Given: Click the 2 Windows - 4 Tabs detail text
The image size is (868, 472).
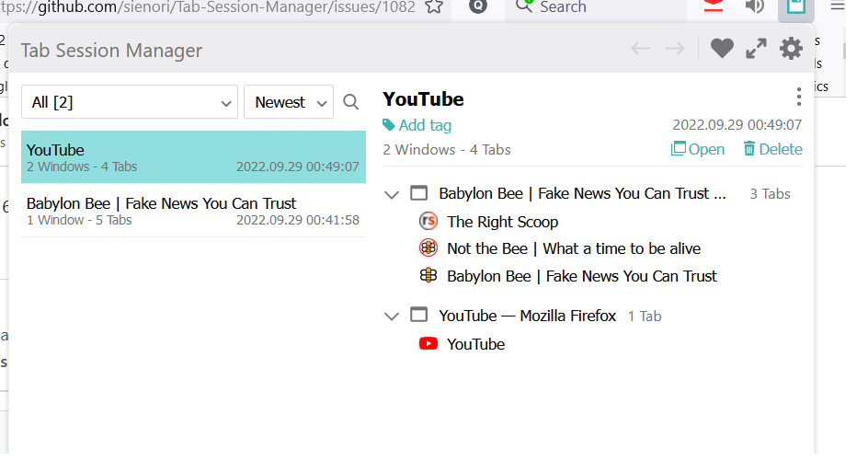Looking at the screenshot, I should (447, 150).
